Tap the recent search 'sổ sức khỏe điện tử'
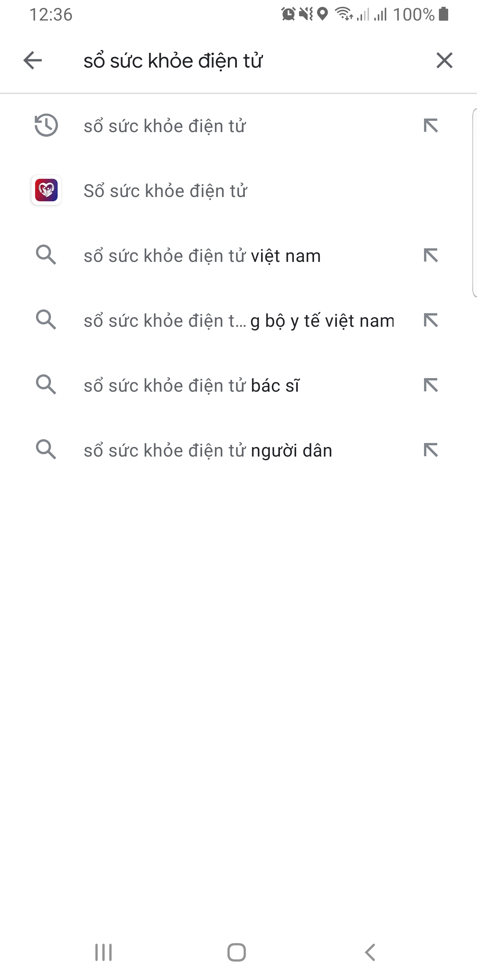The image size is (477, 980). 164,126
